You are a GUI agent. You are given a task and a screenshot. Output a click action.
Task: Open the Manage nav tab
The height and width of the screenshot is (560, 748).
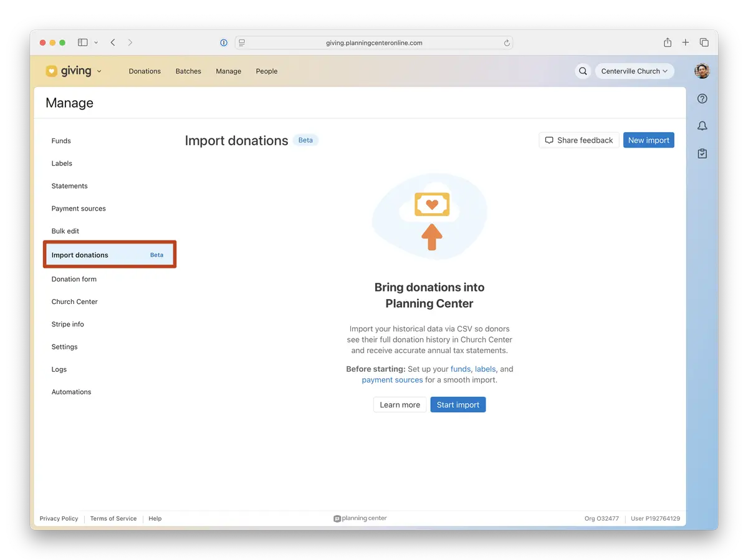pos(228,71)
